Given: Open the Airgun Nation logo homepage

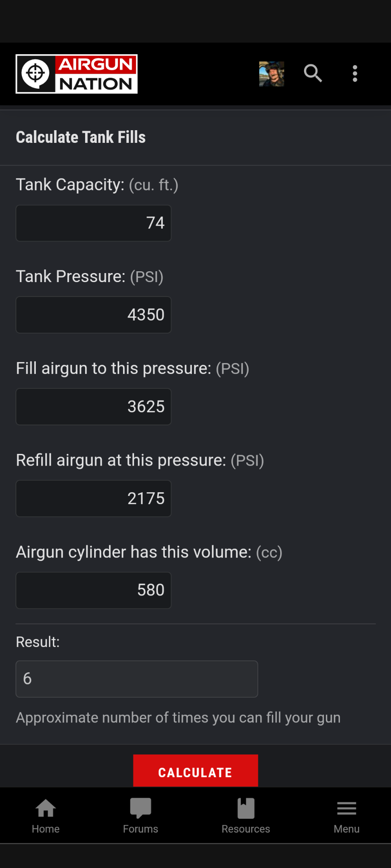Looking at the screenshot, I should pos(76,74).
